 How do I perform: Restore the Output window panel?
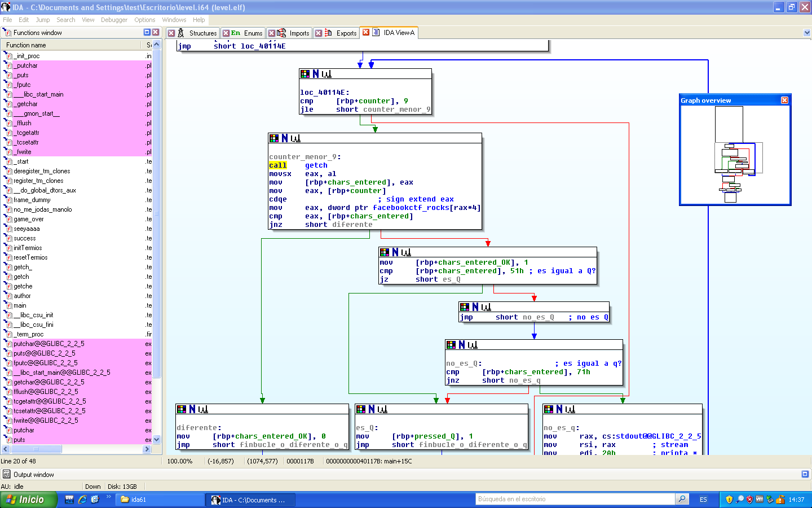(805, 474)
